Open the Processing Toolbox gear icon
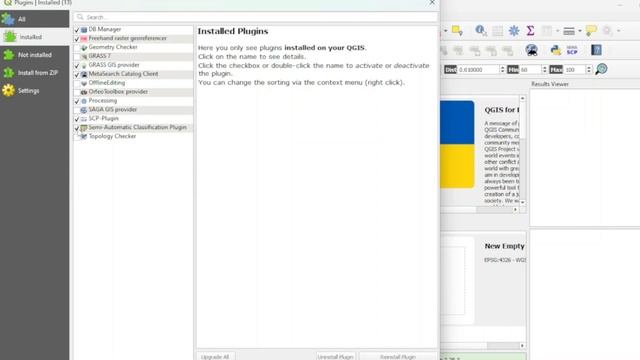 [x=514, y=31]
